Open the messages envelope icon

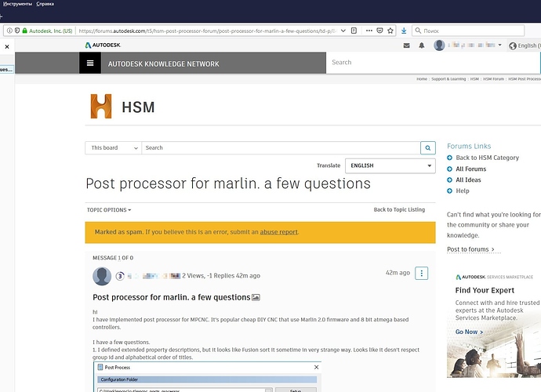(406, 45)
